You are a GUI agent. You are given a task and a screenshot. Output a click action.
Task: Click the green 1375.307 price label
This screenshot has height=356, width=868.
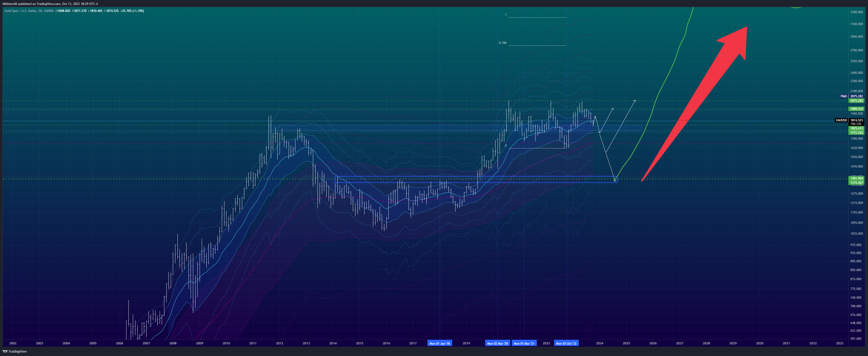(x=856, y=183)
